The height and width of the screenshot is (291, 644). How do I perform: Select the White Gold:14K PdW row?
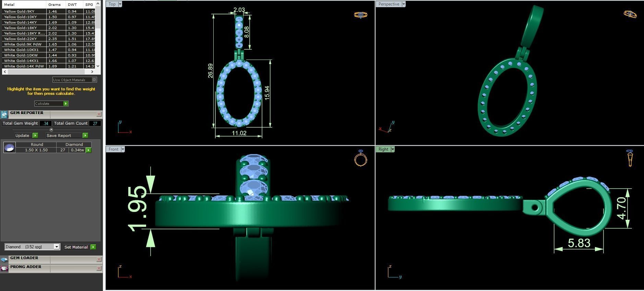(49, 66)
